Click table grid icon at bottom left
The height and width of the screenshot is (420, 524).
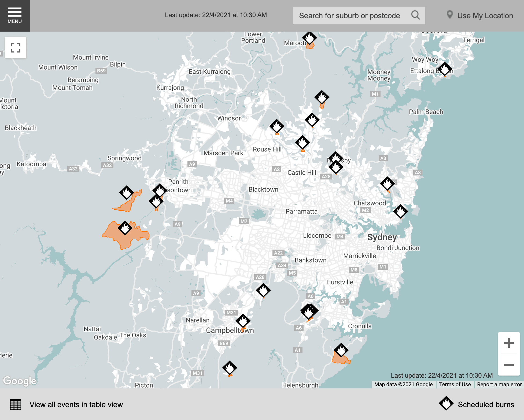(x=16, y=404)
